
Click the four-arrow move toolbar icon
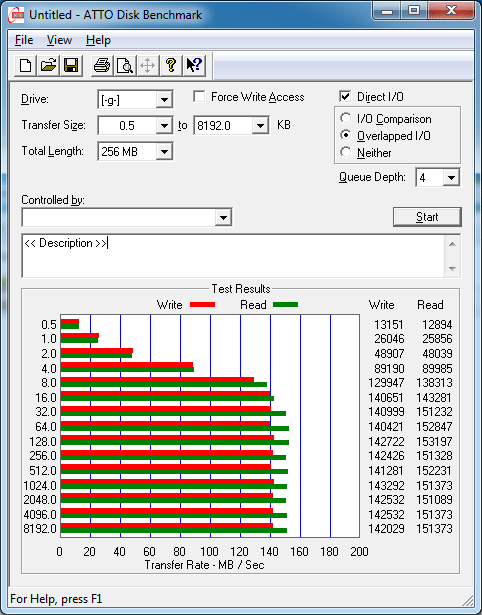147,65
